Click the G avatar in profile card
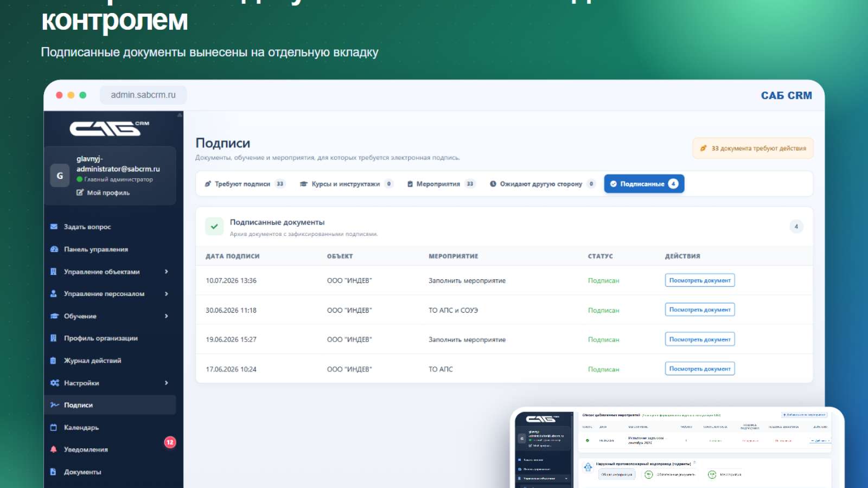 pyautogui.click(x=60, y=176)
